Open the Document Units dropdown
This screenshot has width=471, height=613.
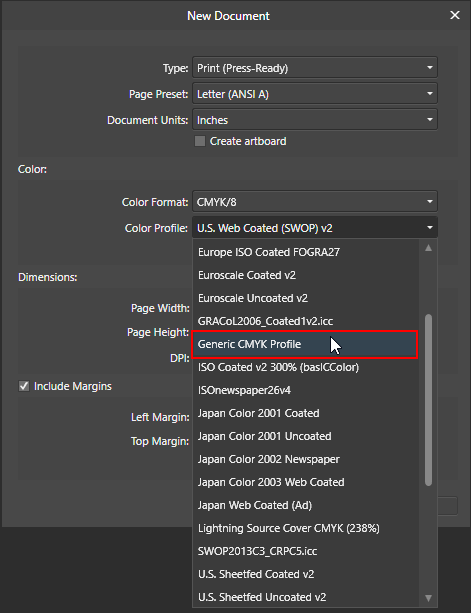point(315,120)
